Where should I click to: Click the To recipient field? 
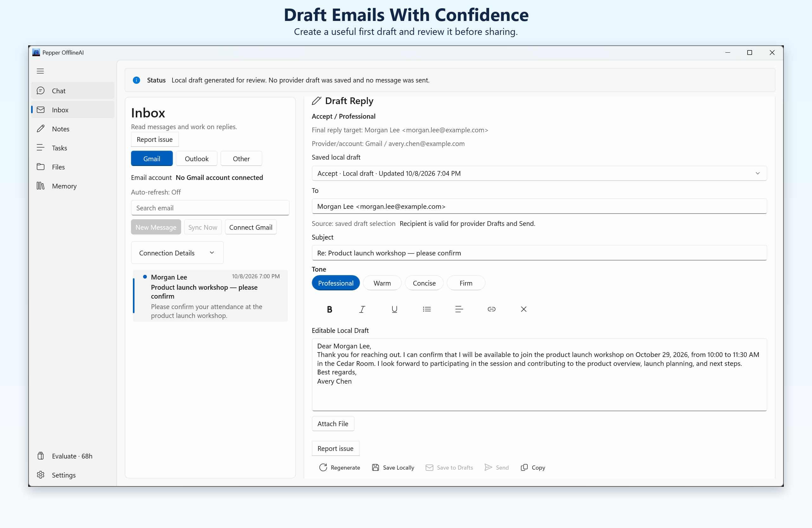point(539,207)
